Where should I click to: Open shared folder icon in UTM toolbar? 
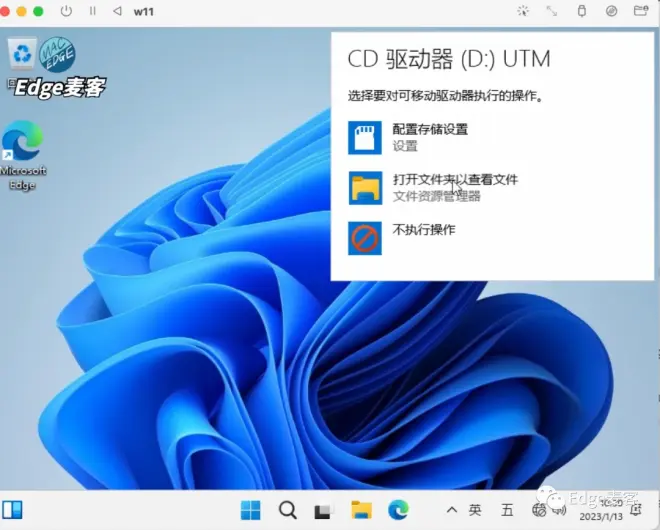click(x=641, y=11)
